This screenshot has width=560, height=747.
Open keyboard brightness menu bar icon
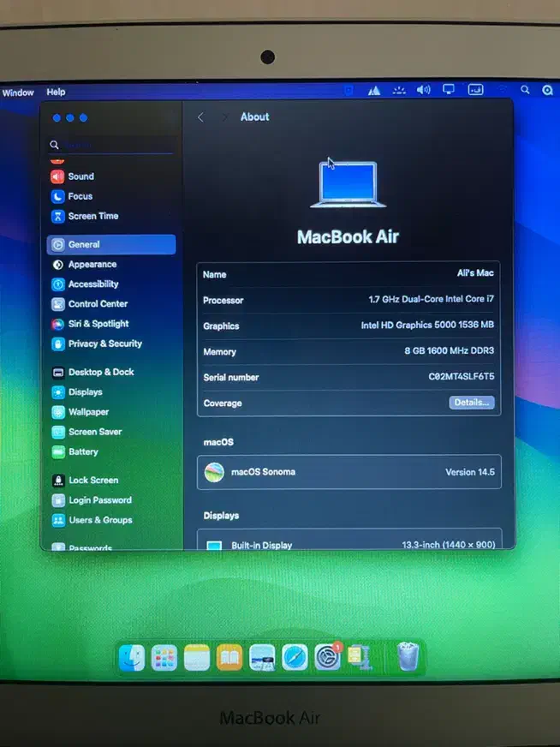(399, 90)
